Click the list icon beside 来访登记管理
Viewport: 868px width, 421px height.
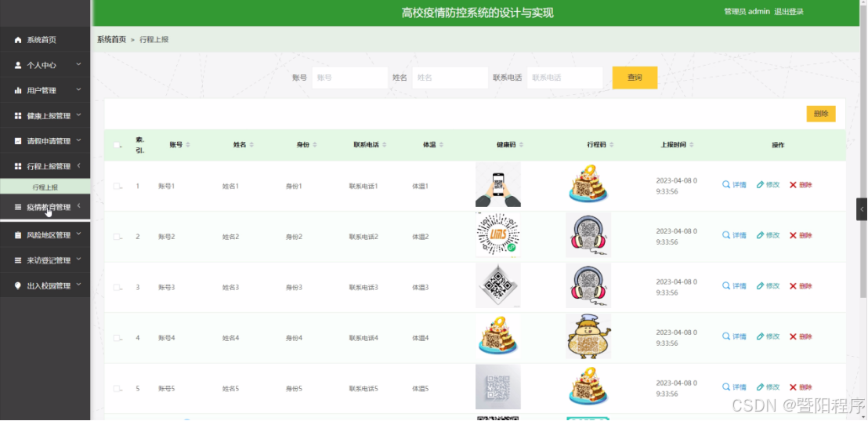[x=18, y=260]
